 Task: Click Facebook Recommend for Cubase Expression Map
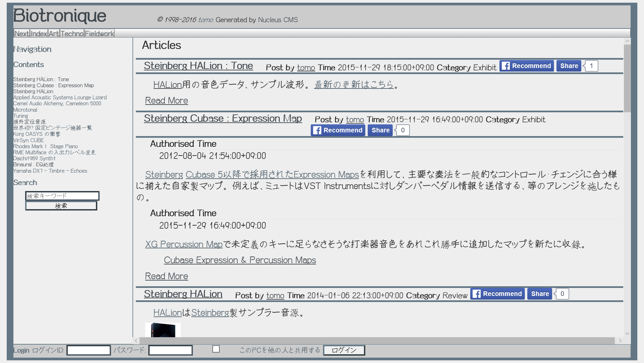tap(338, 130)
